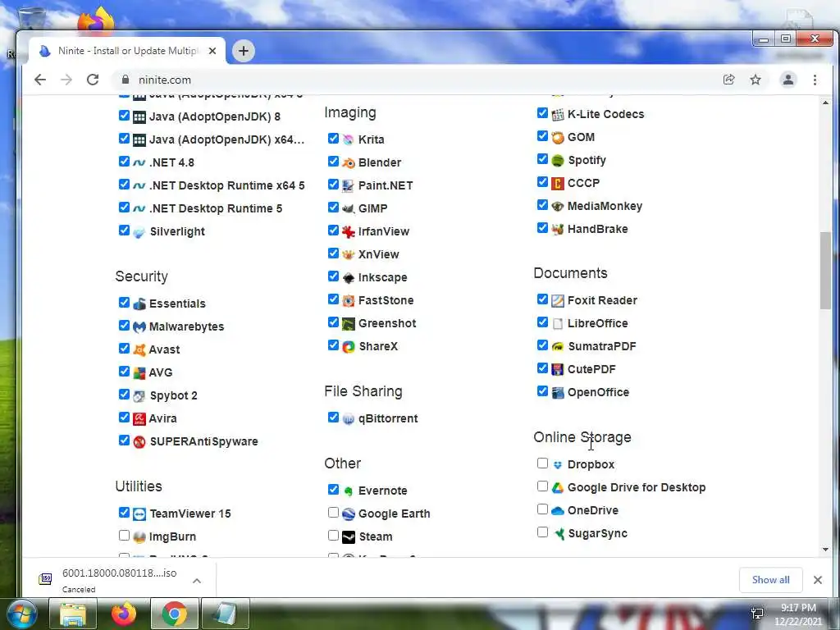Switch to the Ninite browser tab
Screen dimensions: 840x630
pyautogui.click(x=127, y=51)
